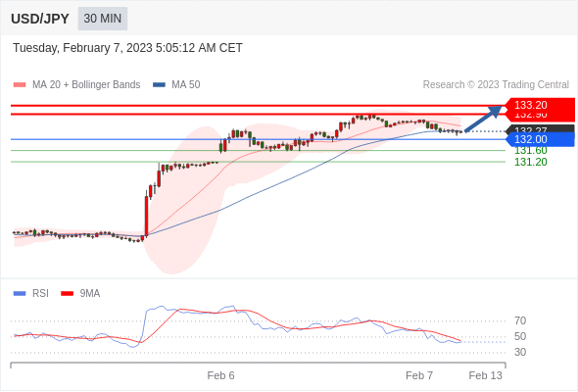This screenshot has height=392, width=578.
Task: Click the large red candlestick spike
Action: (x=146, y=216)
